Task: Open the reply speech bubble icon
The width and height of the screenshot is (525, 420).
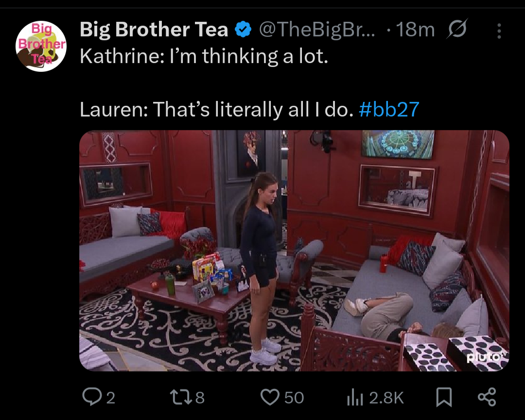Action: pyautogui.click(x=92, y=397)
